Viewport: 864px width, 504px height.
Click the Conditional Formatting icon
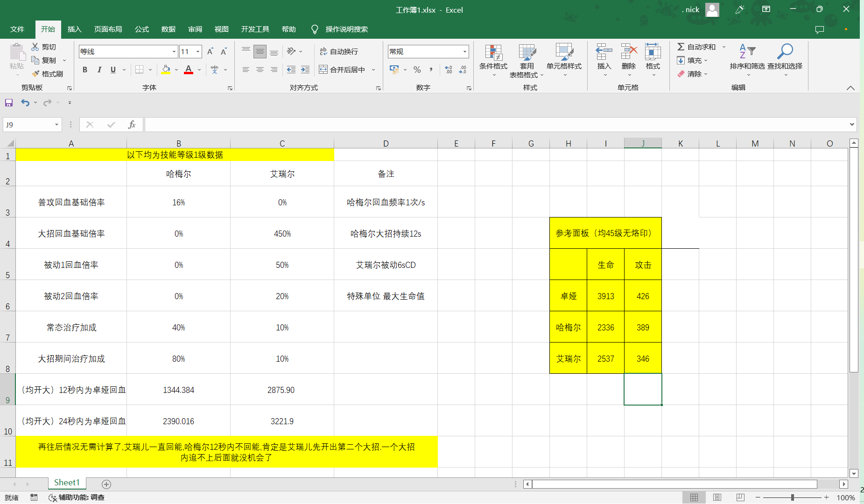pyautogui.click(x=493, y=53)
